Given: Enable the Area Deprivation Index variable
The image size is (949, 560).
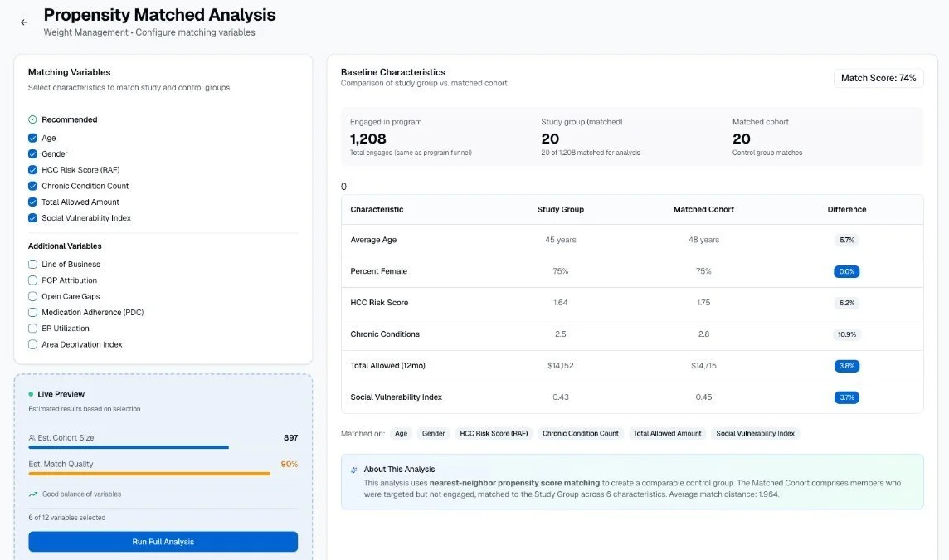Looking at the screenshot, I should pos(32,344).
